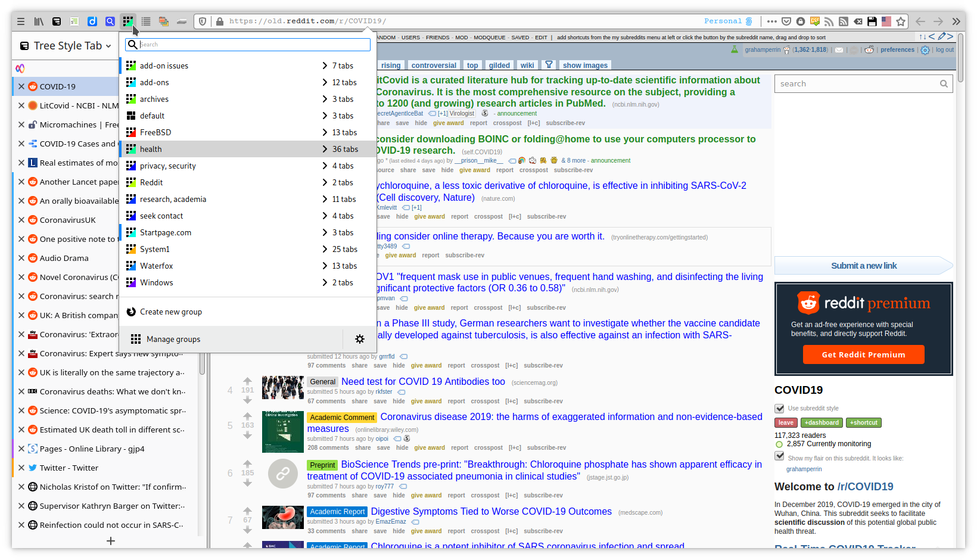Expand the Windows group chevron
This screenshot has width=977, height=560.
coord(325,282)
